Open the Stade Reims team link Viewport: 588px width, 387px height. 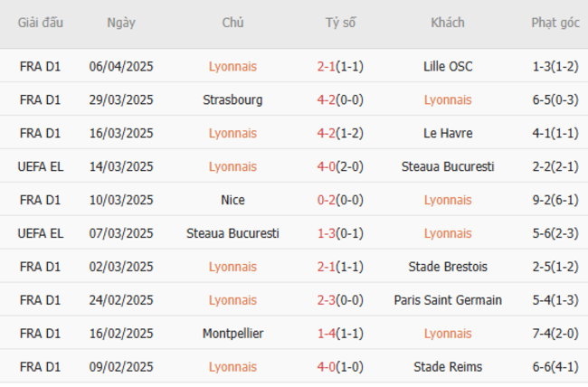pos(447,367)
